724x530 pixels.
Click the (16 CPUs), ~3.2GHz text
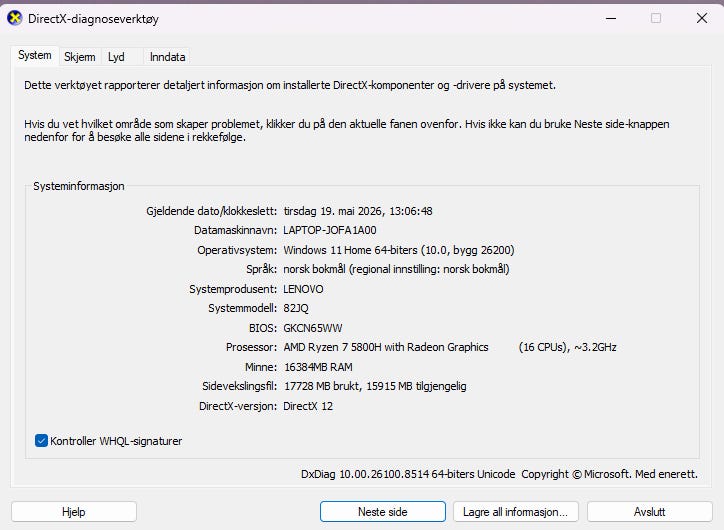[x=567, y=347]
